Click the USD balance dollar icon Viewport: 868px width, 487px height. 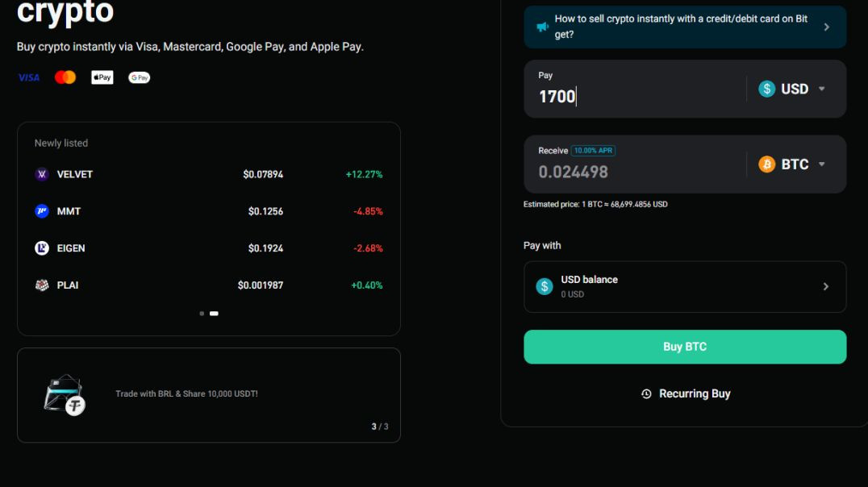pyautogui.click(x=545, y=286)
